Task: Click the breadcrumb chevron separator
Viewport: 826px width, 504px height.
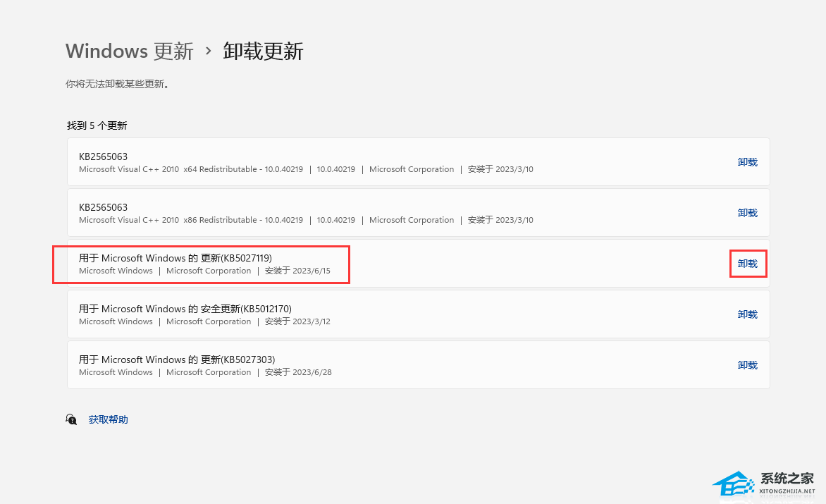Action: coord(209,51)
